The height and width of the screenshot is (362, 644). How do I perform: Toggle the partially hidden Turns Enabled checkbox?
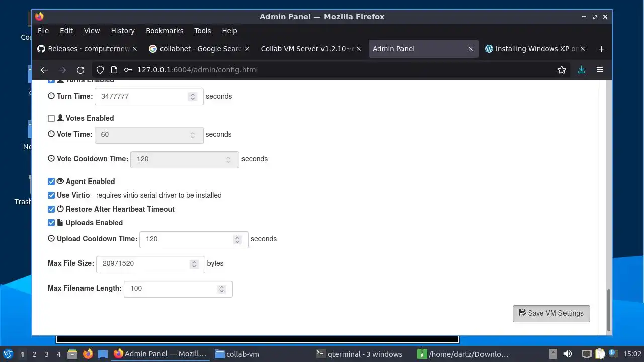click(51, 81)
